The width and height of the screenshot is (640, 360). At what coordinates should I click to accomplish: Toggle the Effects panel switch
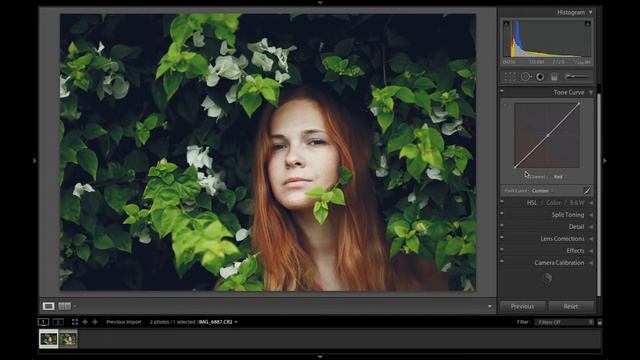click(502, 249)
